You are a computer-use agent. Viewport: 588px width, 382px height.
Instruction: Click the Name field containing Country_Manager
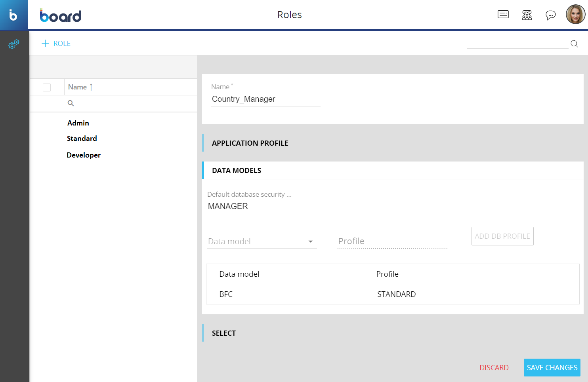(x=265, y=99)
